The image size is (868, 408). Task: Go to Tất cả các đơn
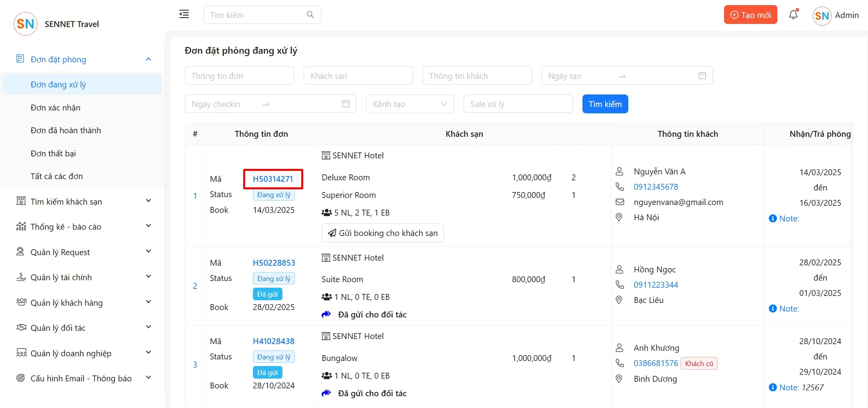56,176
